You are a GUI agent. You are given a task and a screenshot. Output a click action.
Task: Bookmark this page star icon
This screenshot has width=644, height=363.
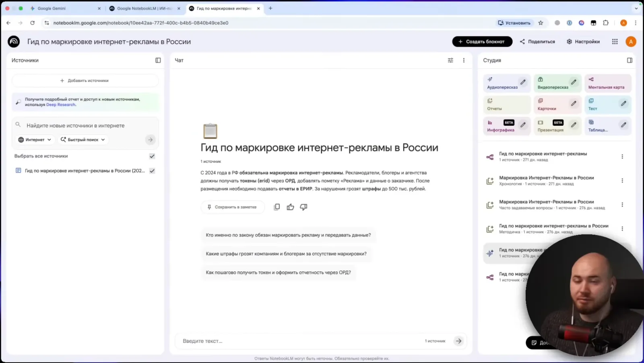pos(541,23)
